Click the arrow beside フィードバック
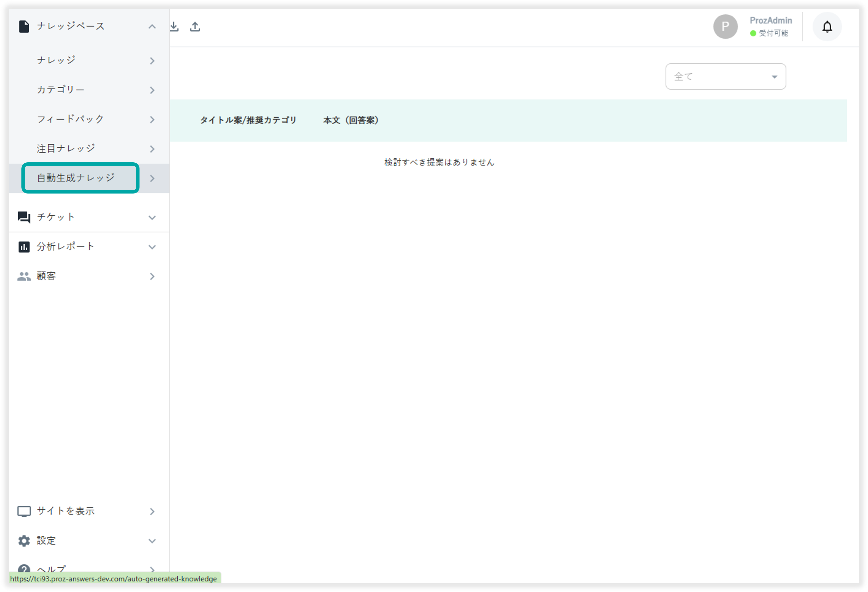Image resolution: width=868 pixels, height=592 pixels. point(152,119)
